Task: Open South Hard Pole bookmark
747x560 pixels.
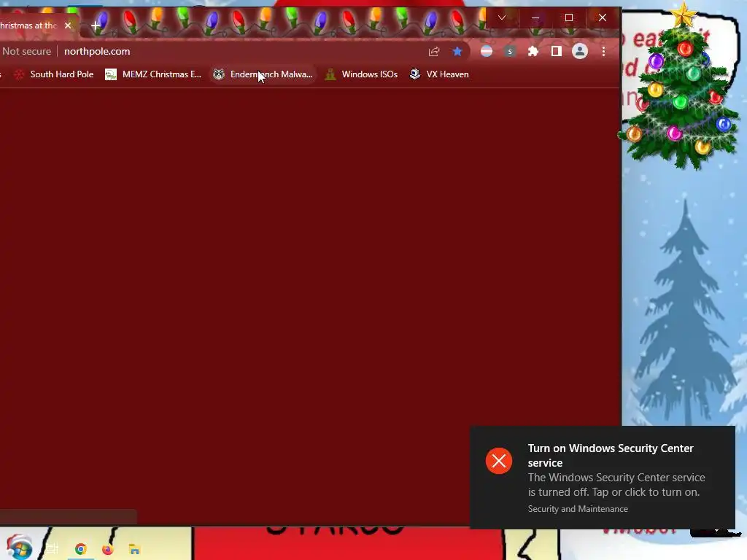Action: point(53,74)
